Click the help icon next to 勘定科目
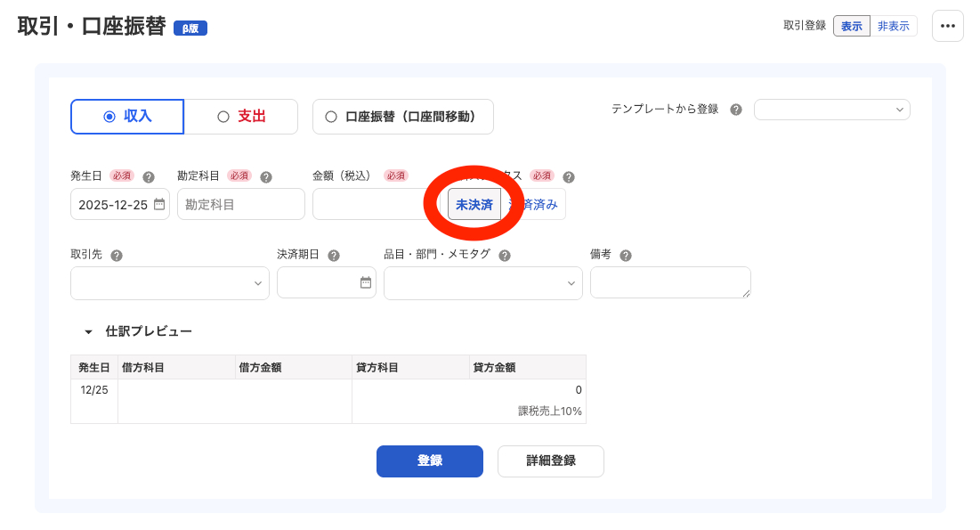The height and width of the screenshot is (530, 980). click(265, 175)
